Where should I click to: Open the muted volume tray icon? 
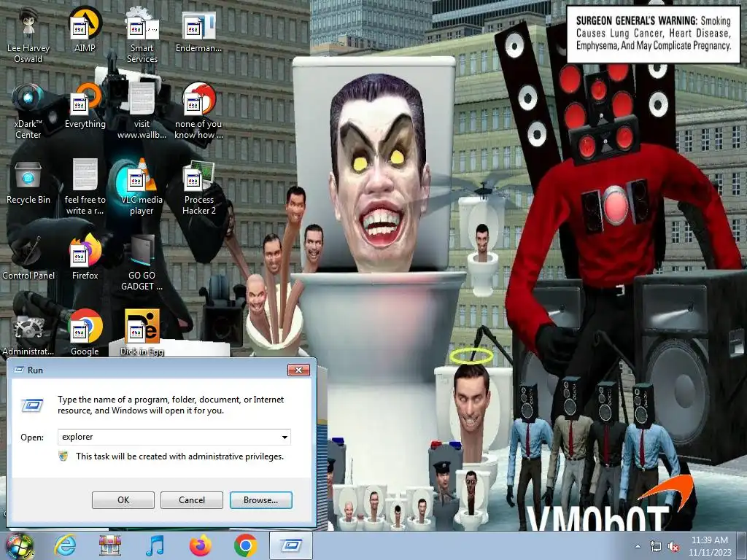(x=673, y=546)
